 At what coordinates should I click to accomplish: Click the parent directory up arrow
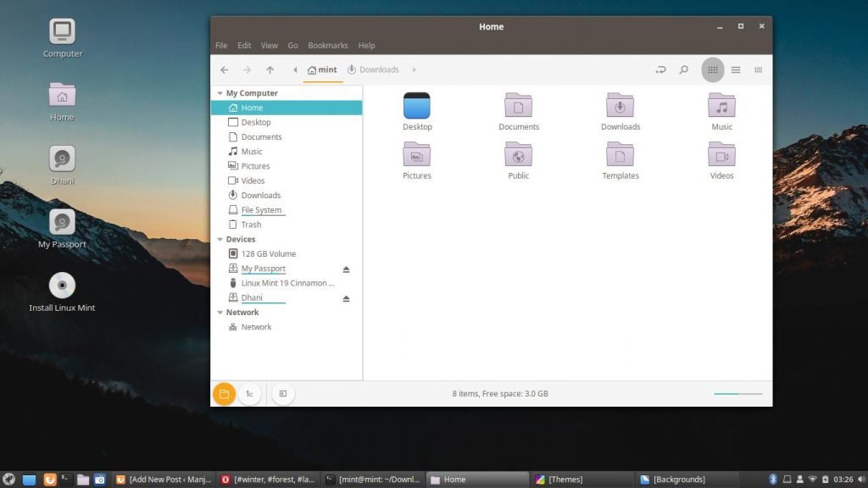pos(270,69)
